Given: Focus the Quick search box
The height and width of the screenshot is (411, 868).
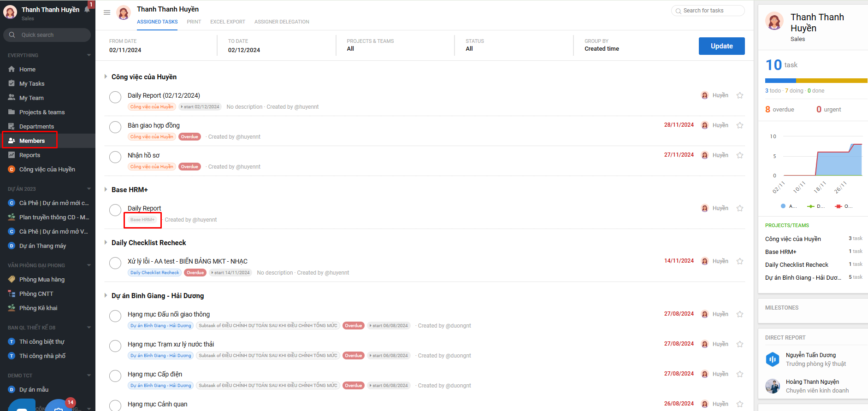Looking at the screenshot, I should click(x=47, y=35).
